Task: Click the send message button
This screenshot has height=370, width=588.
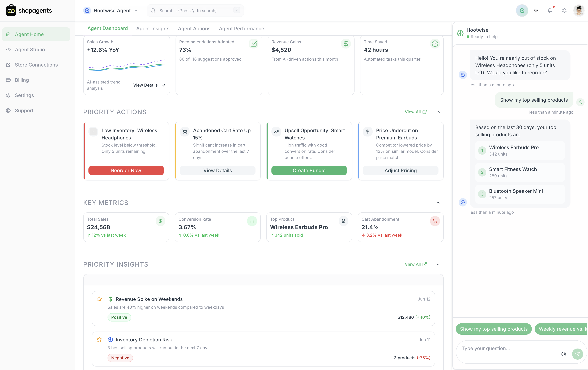Action: (x=577, y=354)
